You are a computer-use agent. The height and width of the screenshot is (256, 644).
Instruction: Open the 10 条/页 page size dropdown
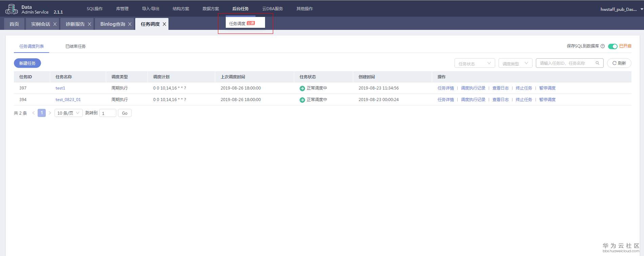point(68,113)
